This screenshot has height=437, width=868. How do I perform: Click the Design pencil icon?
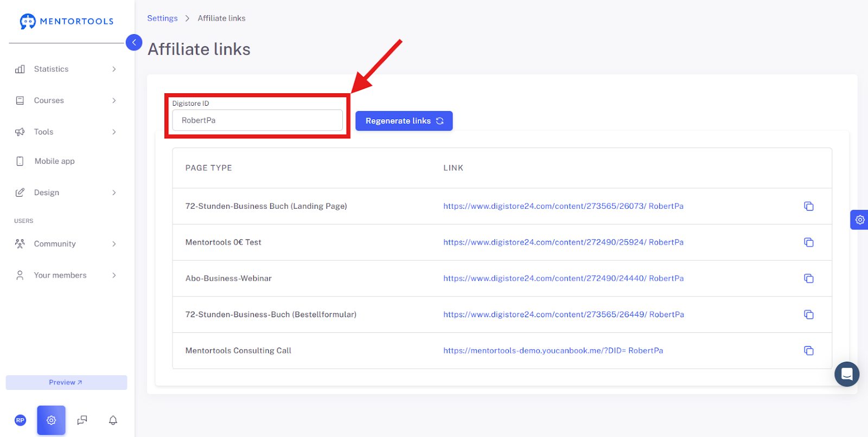tap(20, 192)
